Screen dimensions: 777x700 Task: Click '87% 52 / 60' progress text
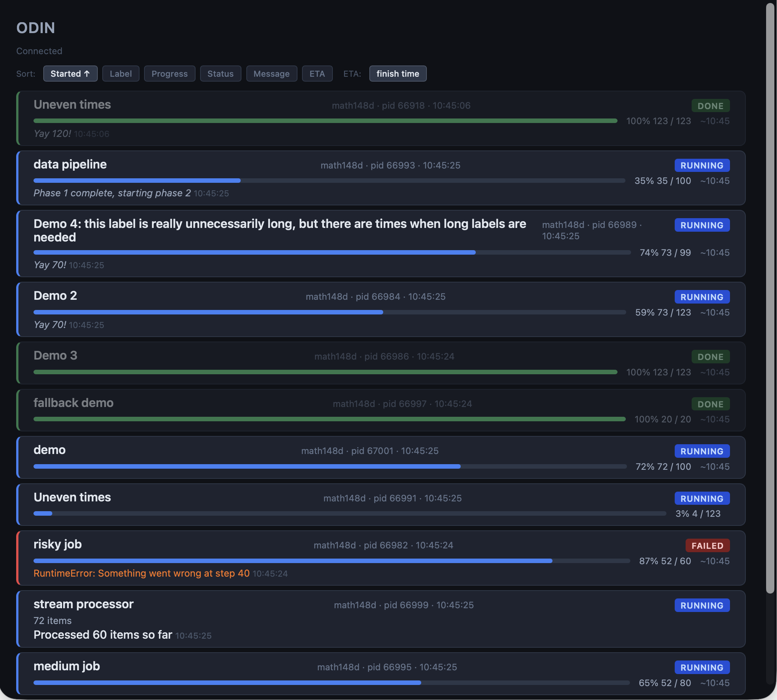[665, 561]
